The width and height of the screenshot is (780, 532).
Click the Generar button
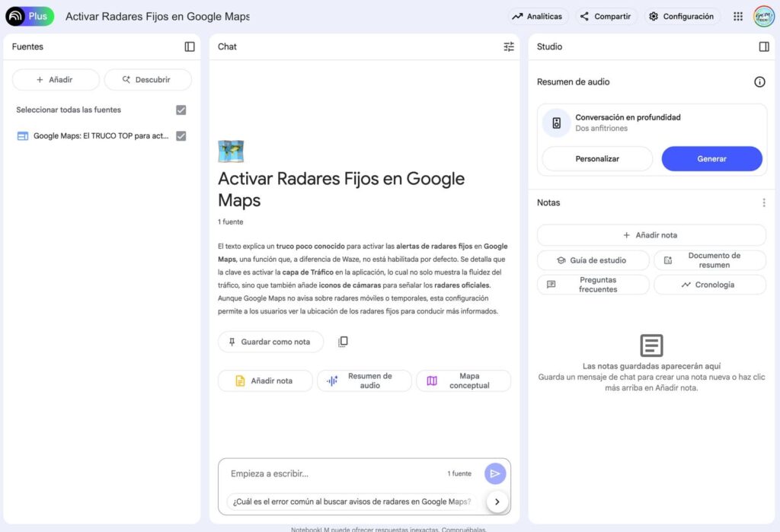tap(712, 158)
